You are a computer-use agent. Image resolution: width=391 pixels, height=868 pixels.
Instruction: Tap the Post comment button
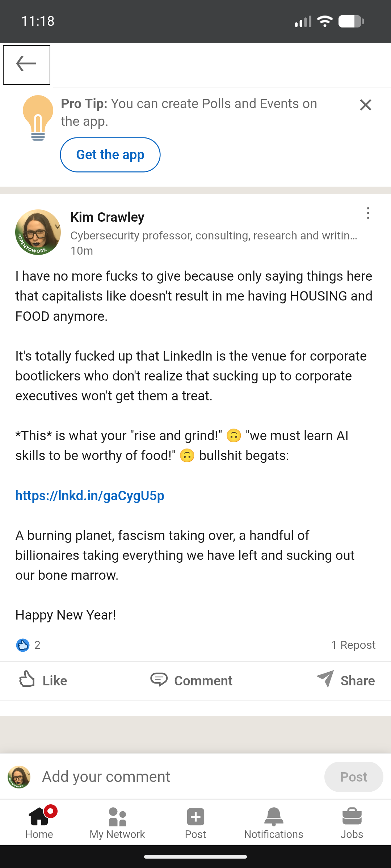(x=353, y=776)
